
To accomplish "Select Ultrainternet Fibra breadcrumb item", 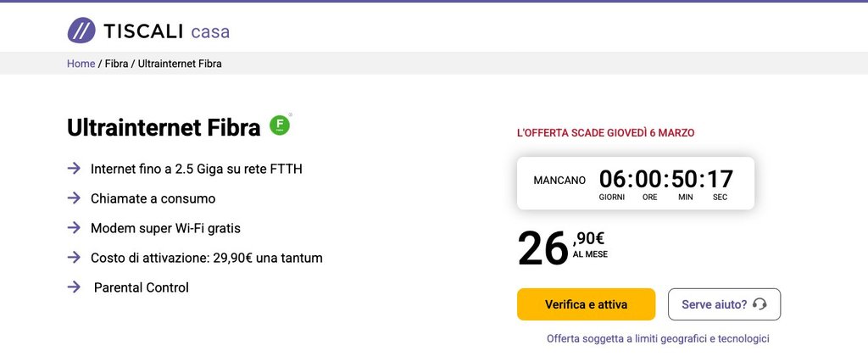I will click(180, 64).
